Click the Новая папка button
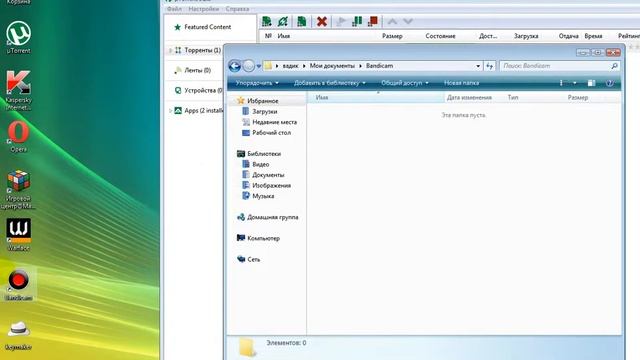 (462, 83)
